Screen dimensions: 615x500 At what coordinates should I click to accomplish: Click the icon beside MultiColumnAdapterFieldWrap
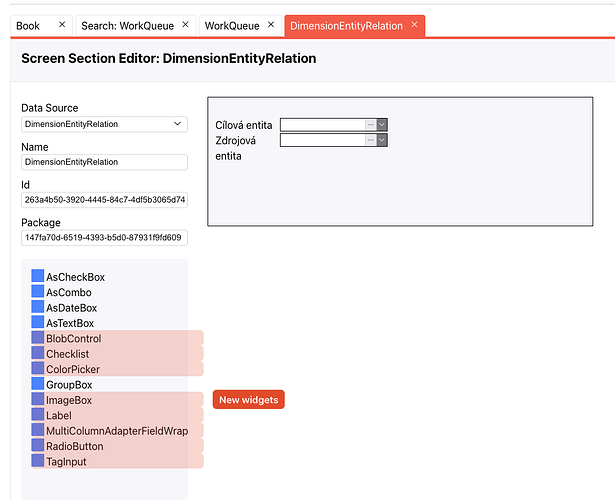pyautogui.click(x=38, y=430)
